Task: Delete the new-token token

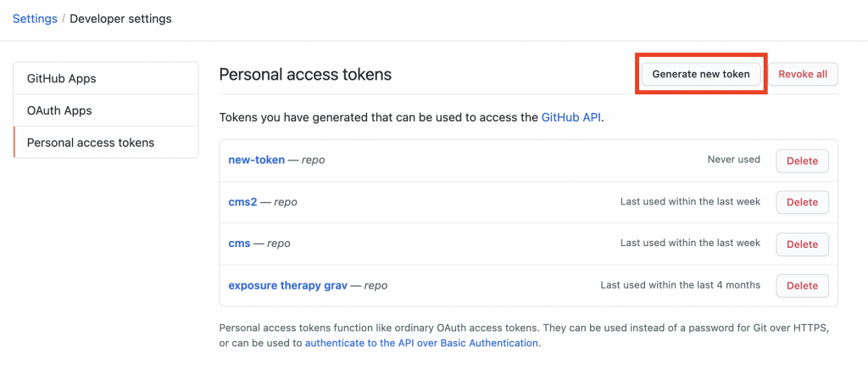Action: pyautogui.click(x=802, y=160)
